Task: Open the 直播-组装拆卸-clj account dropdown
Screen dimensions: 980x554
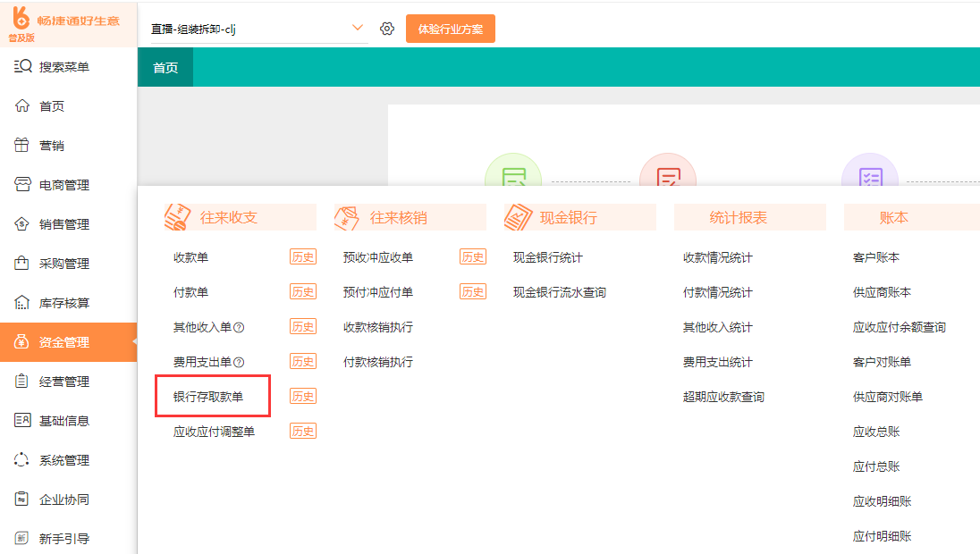Action: [x=258, y=29]
